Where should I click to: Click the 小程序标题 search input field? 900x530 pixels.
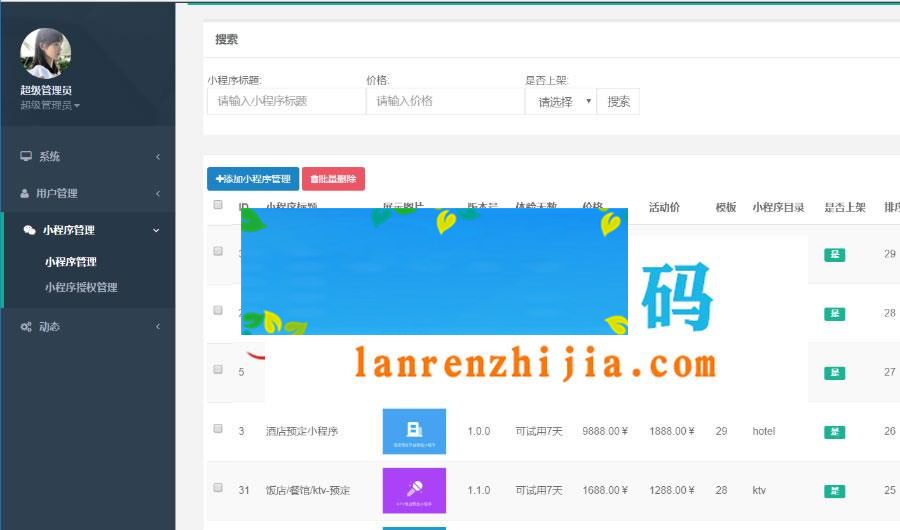pos(286,101)
